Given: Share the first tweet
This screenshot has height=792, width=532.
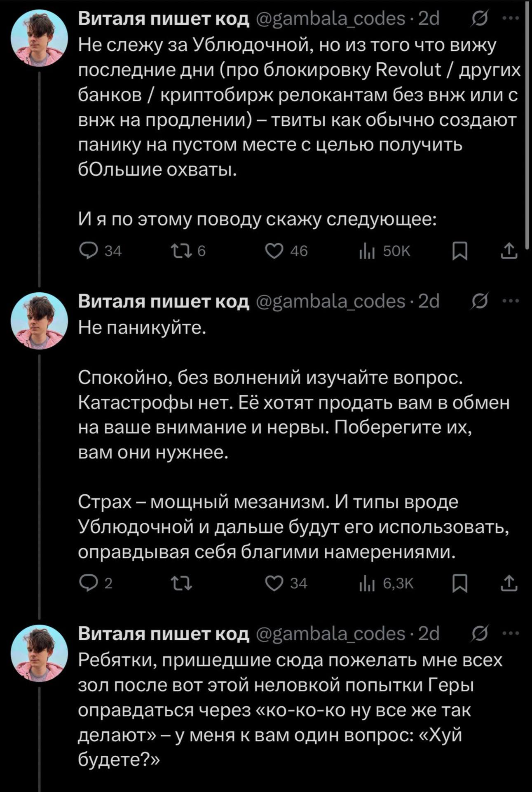Looking at the screenshot, I should 509,251.
